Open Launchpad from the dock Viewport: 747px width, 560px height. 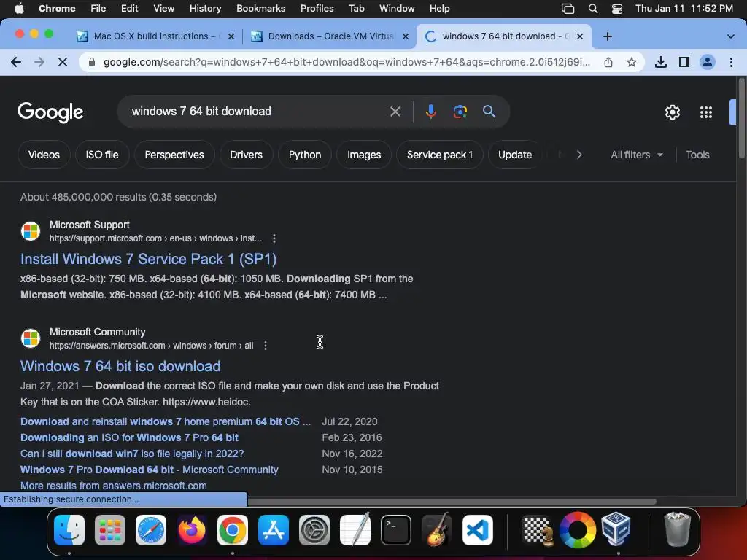tap(110, 530)
